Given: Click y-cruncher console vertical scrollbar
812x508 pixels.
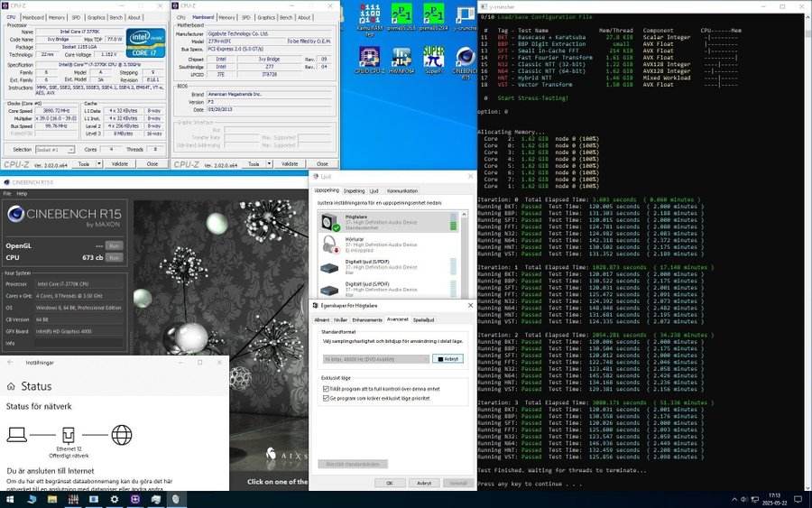Looking at the screenshot, I should [807, 253].
